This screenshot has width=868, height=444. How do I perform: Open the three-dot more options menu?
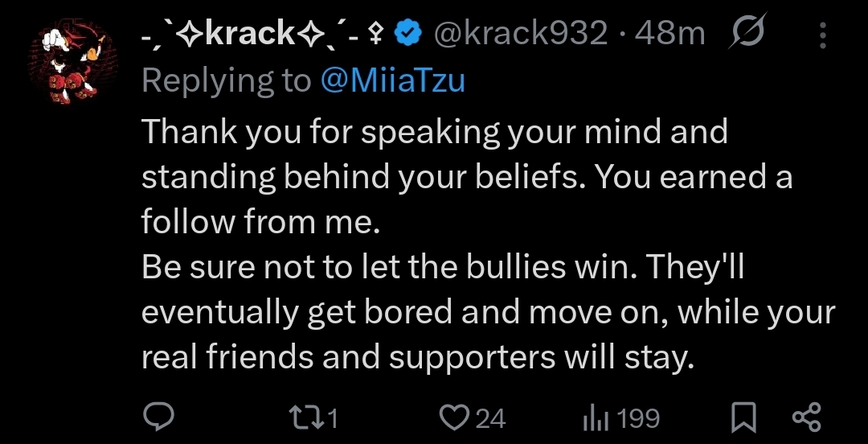click(x=821, y=35)
